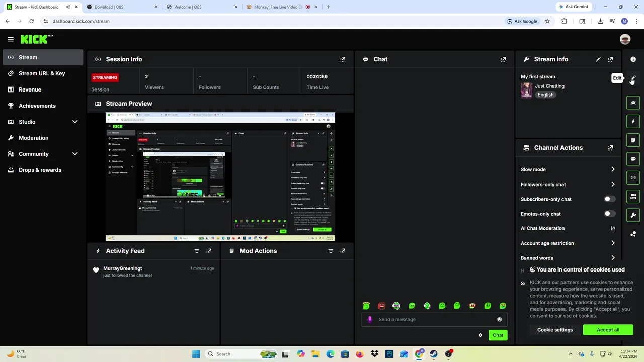Open the hamburger menu beside KICK logo
Screen dimensions: 644x362
11,39
